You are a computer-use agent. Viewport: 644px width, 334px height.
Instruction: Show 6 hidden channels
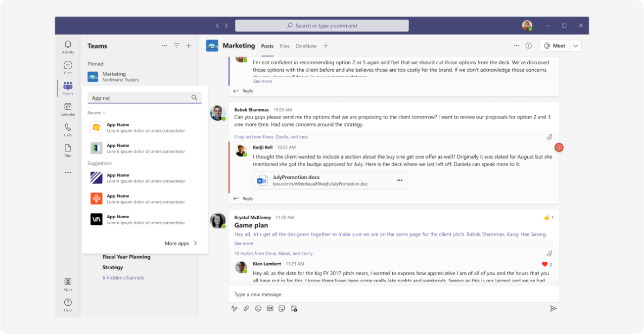tap(123, 278)
